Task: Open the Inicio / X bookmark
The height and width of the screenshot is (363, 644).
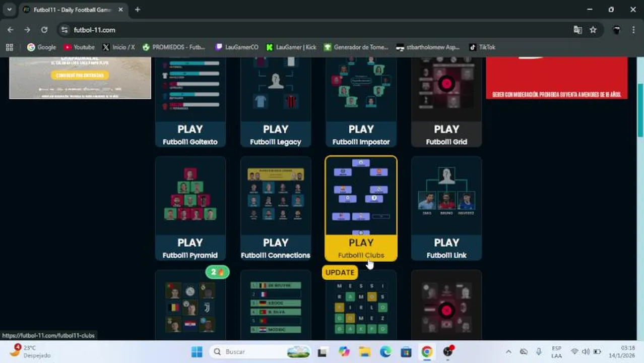Action: [118, 47]
